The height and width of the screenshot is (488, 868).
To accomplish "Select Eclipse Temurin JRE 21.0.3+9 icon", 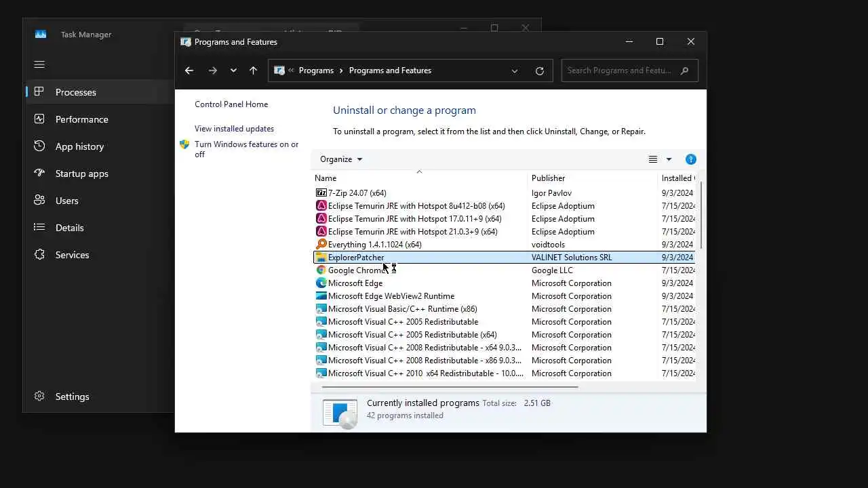I will click(x=321, y=232).
